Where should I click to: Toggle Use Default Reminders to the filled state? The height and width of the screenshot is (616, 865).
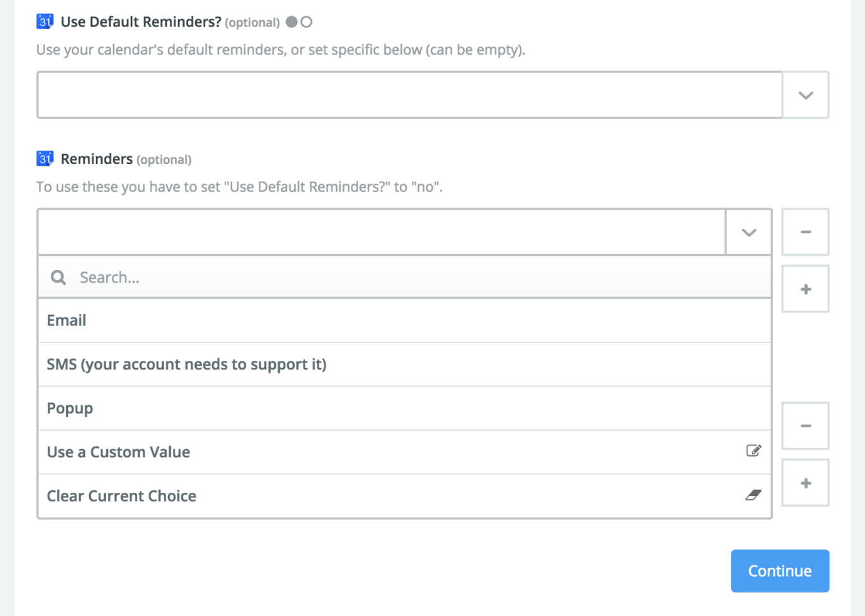pos(292,21)
